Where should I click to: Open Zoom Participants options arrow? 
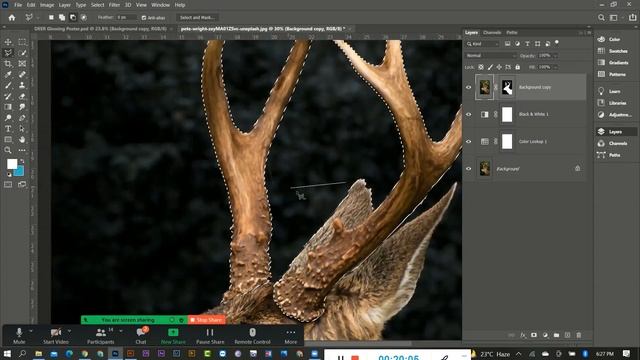click(x=120, y=331)
